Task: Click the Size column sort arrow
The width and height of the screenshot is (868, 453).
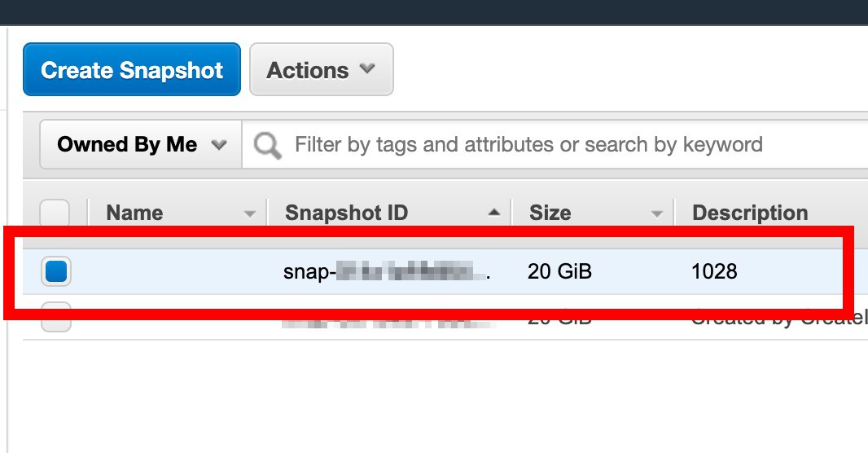Action: pyautogui.click(x=656, y=213)
